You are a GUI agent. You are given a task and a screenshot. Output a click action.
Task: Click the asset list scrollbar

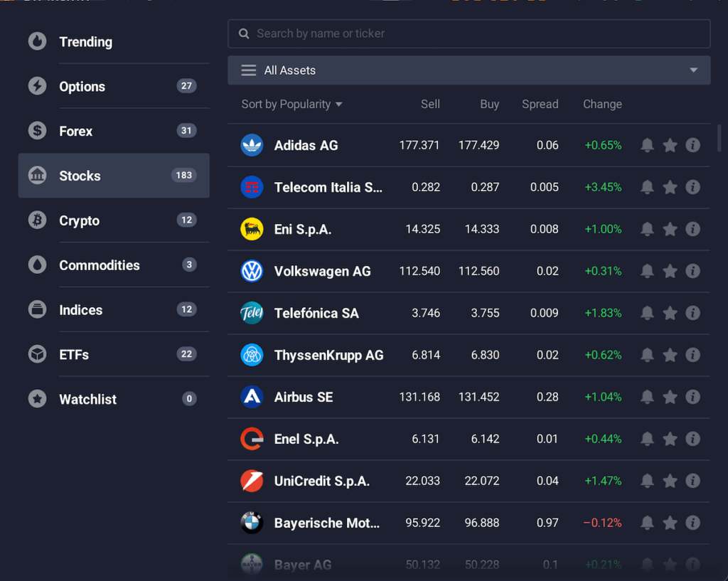point(719,138)
